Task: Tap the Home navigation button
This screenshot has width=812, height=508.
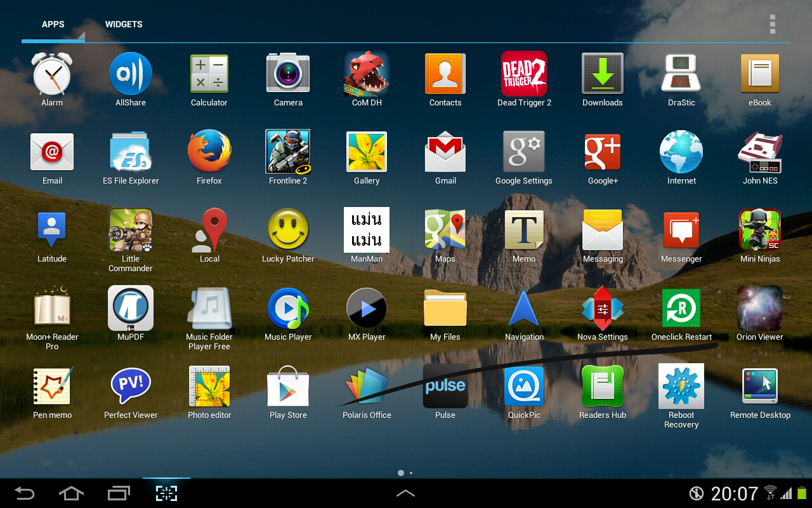Action: tap(71, 493)
